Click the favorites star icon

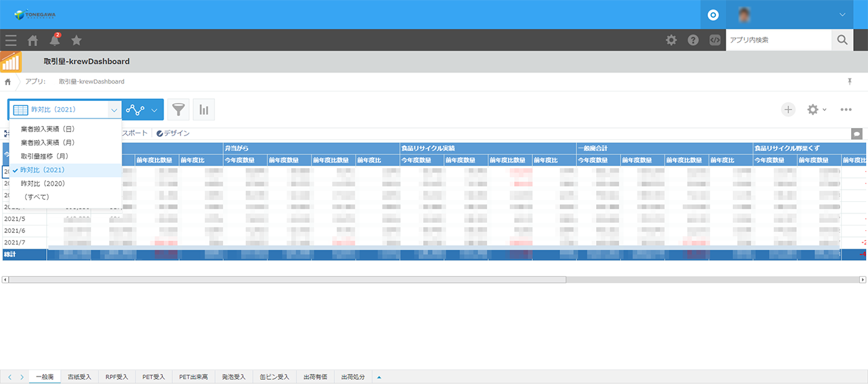point(77,40)
